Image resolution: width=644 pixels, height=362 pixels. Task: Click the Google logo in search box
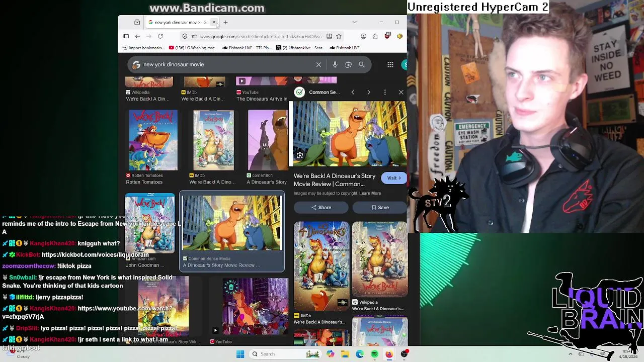pos(136,64)
